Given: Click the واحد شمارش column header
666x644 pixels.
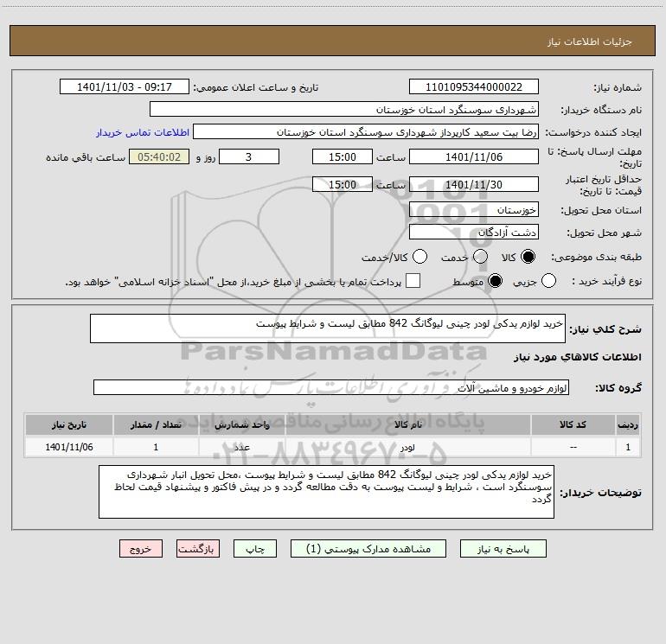Looking at the screenshot, I should tap(241, 424).
